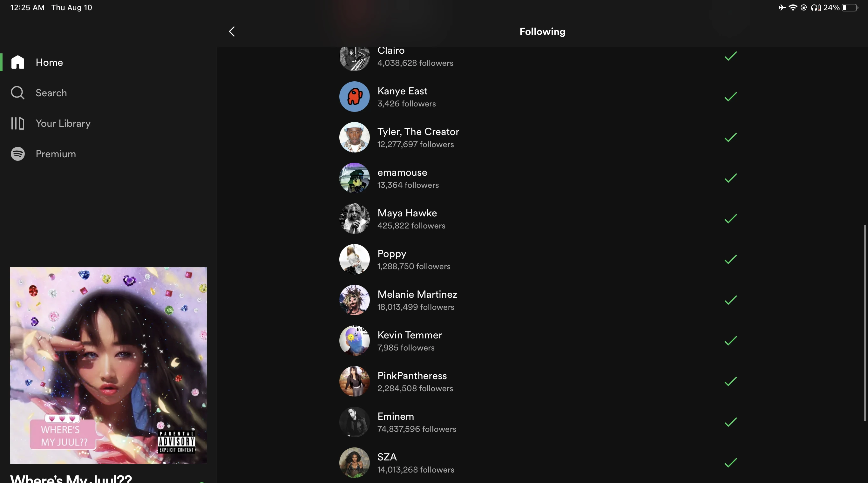Open the Maya Hawke artist page
868x483 pixels.
pos(407,213)
